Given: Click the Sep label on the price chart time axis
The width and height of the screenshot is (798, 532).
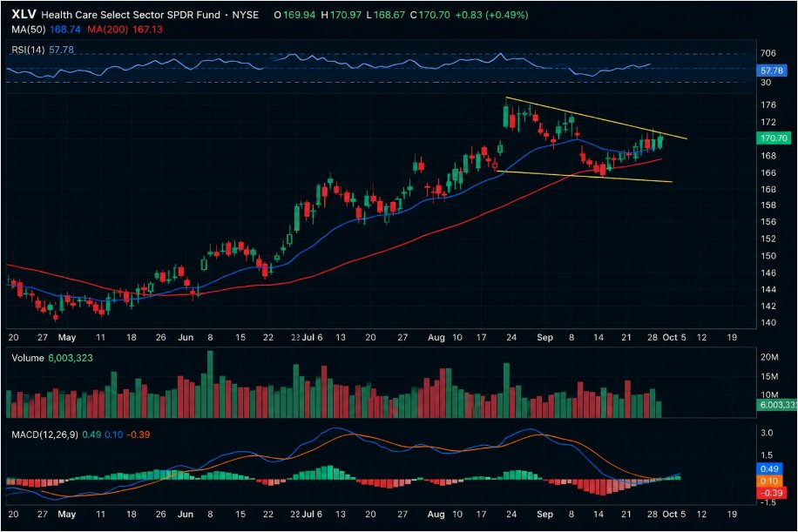Looking at the screenshot, I should (544, 337).
